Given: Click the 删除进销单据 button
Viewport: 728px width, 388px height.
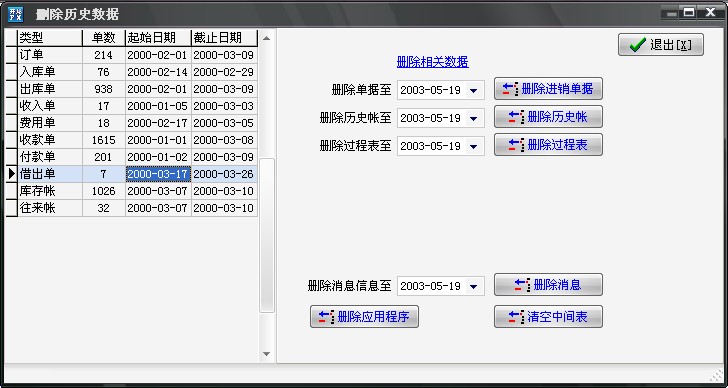Looking at the screenshot, I should pyautogui.click(x=548, y=89).
